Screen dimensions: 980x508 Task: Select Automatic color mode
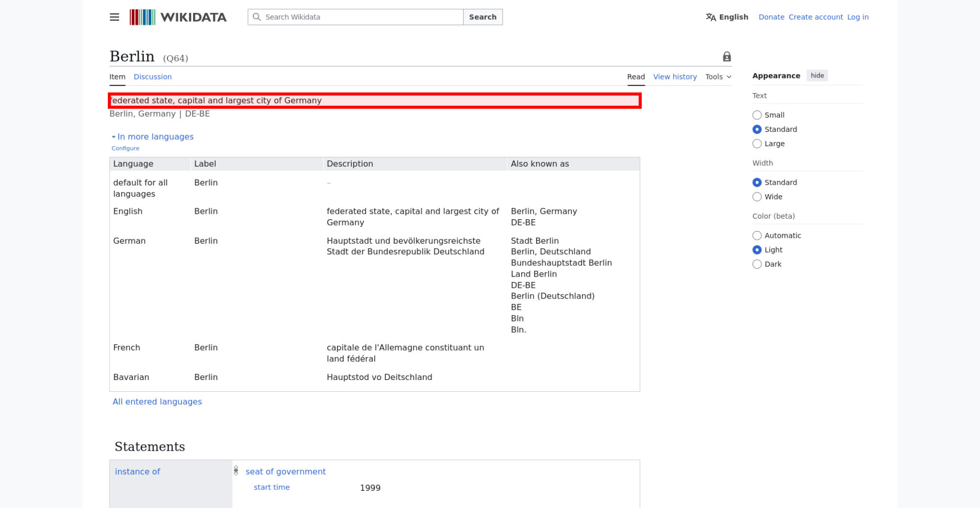click(x=757, y=236)
